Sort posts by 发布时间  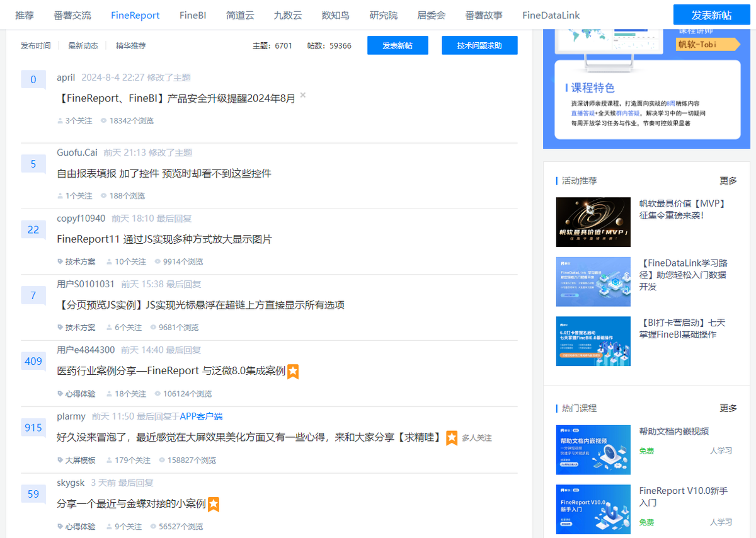(36, 46)
